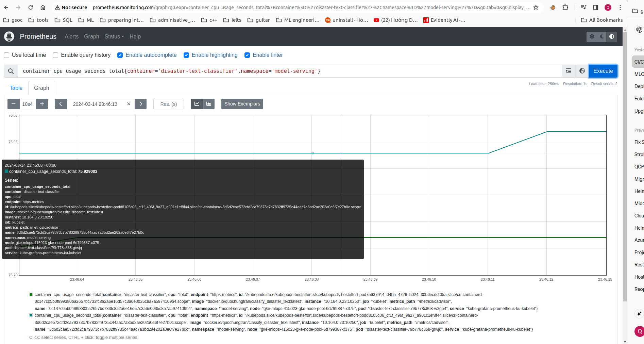Open the uninstall - Ho... bookmark

(346, 20)
